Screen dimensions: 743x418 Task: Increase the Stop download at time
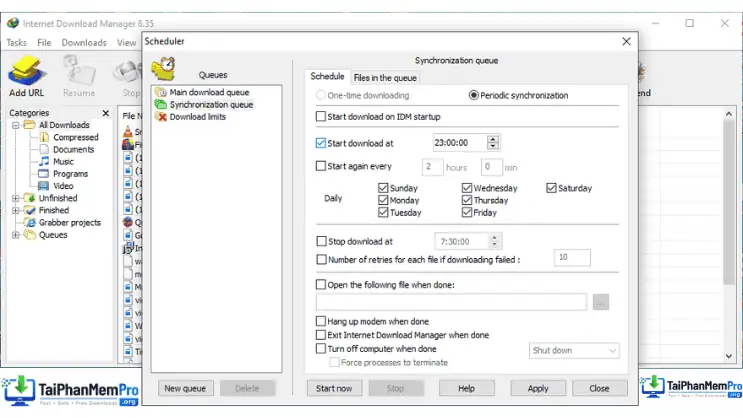pos(494,238)
